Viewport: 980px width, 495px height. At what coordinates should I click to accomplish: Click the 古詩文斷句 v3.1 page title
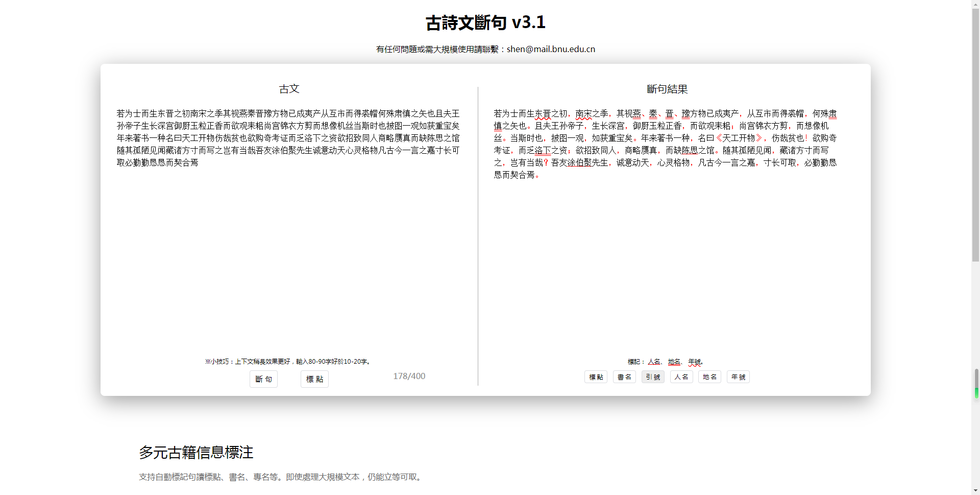(485, 22)
